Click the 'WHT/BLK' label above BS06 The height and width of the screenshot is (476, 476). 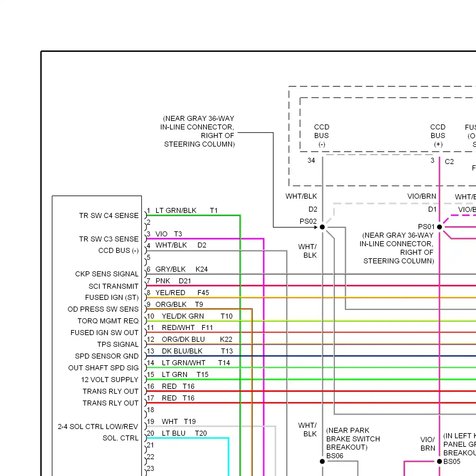click(x=307, y=429)
